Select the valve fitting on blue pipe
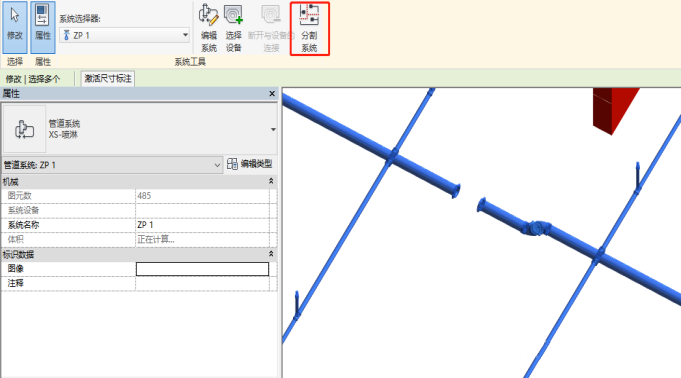 pos(536,228)
